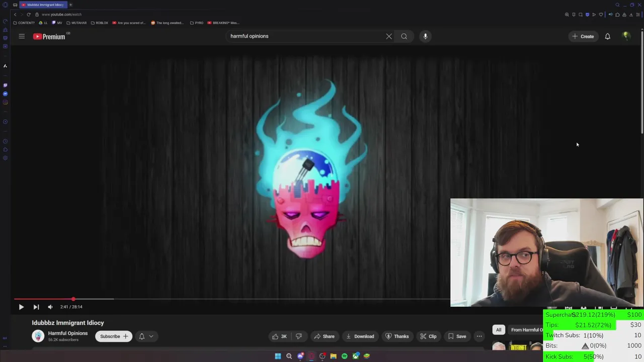Open the ROBLOX bookmark folder
644x362 pixels.
(x=100, y=23)
